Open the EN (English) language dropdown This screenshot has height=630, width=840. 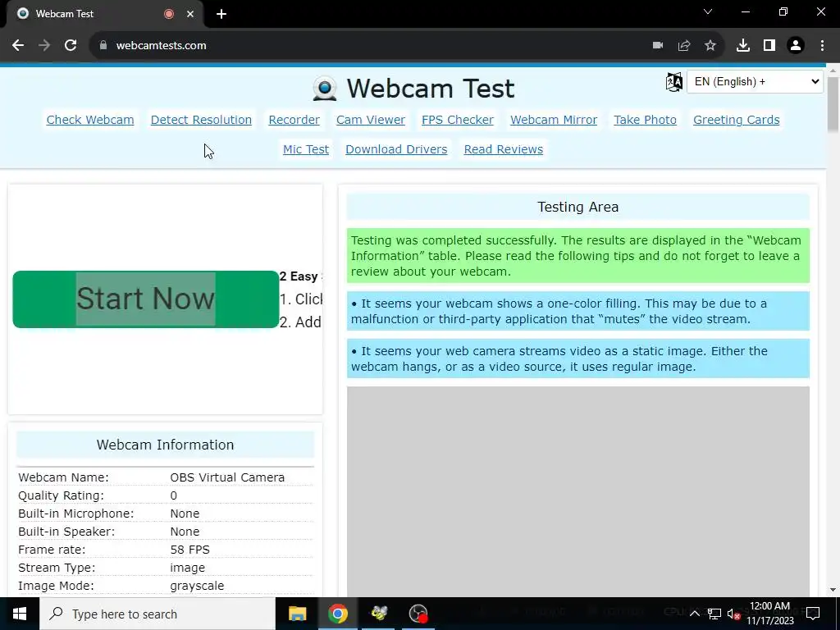point(755,82)
